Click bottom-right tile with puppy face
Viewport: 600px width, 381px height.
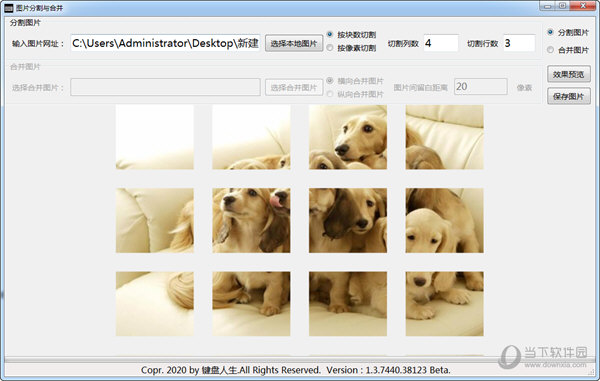(x=445, y=304)
